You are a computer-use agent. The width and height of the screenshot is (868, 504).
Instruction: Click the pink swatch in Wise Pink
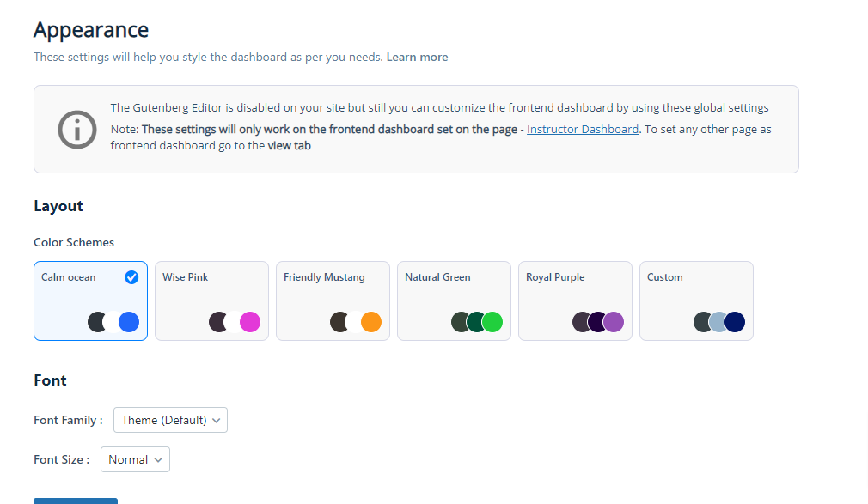tap(250, 322)
